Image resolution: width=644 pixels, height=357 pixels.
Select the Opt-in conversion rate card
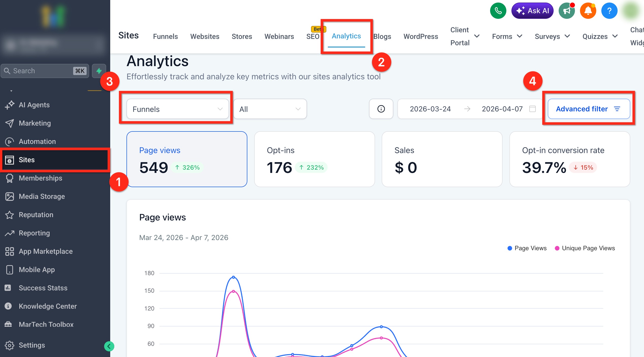coord(569,159)
